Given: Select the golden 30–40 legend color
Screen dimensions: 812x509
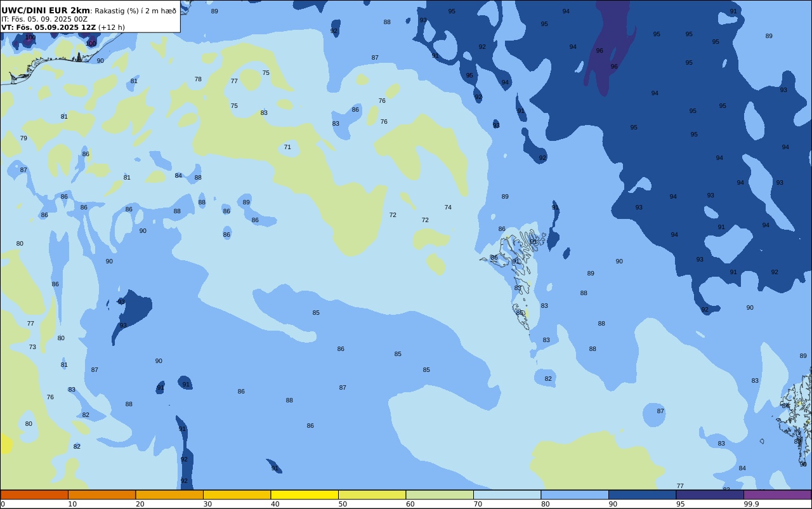Looking at the screenshot, I should 237,494.
